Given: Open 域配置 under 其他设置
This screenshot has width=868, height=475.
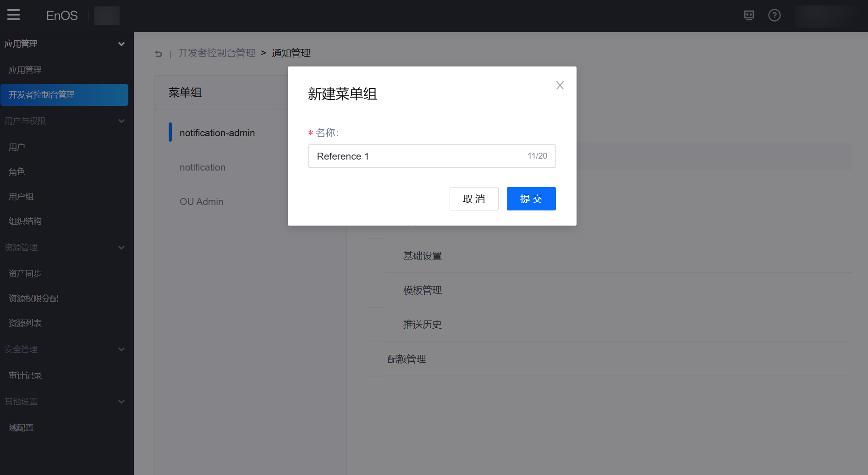Looking at the screenshot, I should pyautogui.click(x=21, y=427).
